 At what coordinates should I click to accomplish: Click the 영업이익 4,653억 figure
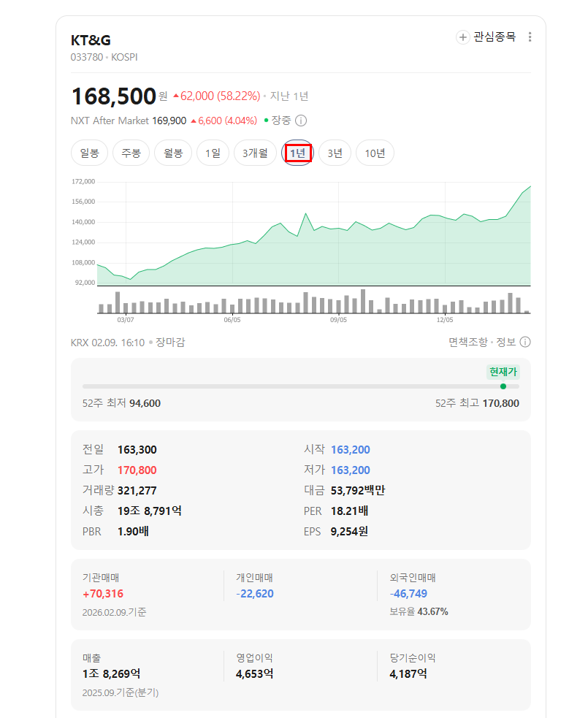(x=254, y=674)
